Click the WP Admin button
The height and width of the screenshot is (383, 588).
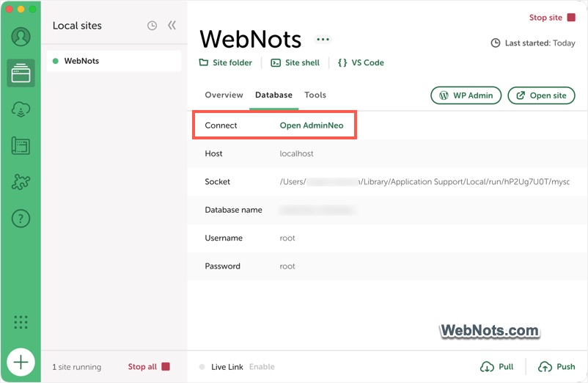pyautogui.click(x=466, y=95)
